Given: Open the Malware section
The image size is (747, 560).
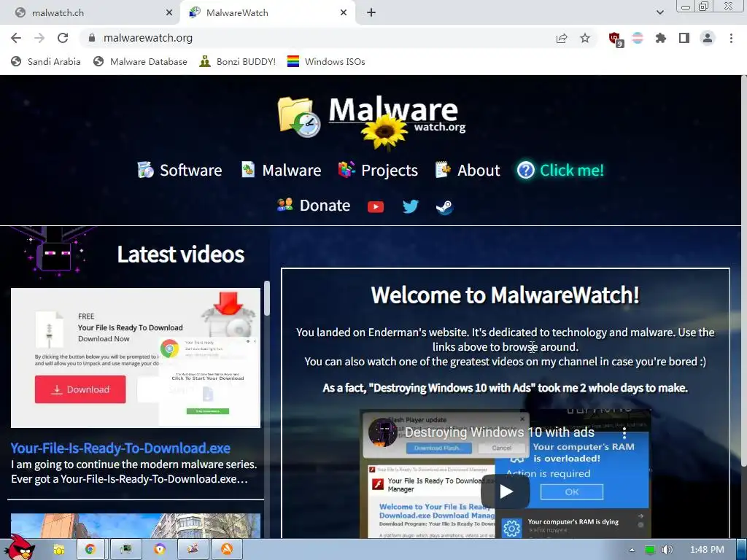Looking at the screenshot, I should point(281,170).
